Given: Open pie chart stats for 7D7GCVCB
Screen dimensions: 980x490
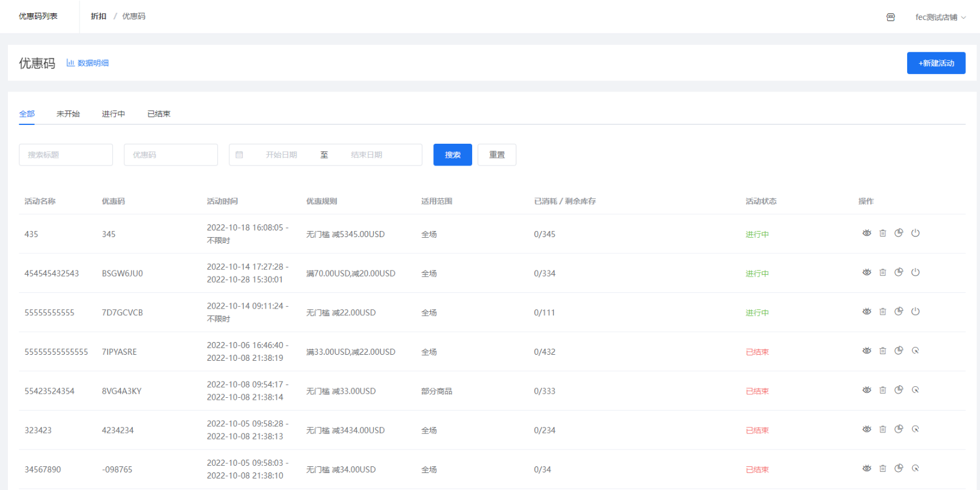Looking at the screenshot, I should (899, 312).
